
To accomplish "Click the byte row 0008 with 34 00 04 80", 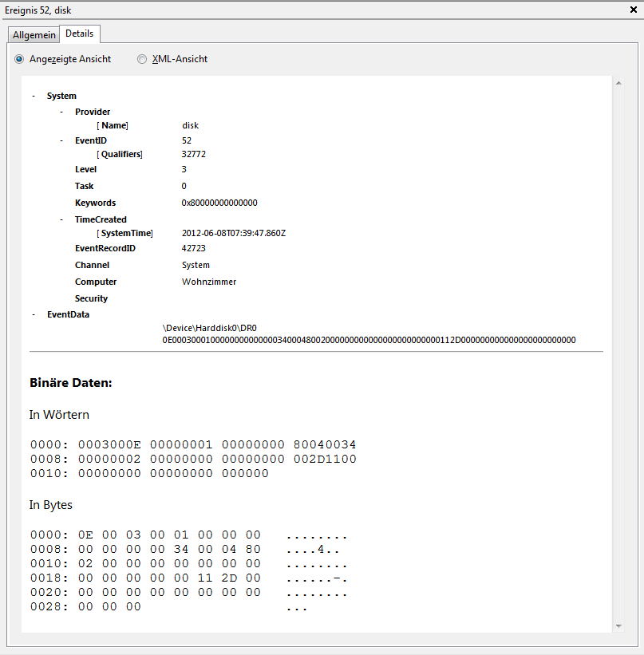I will point(184,549).
